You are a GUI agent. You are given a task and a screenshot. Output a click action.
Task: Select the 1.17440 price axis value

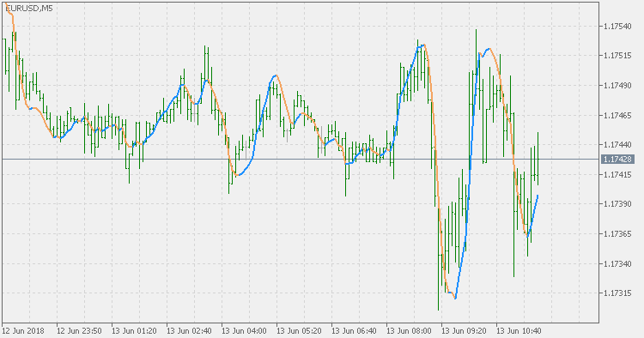(x=617, y=144)
